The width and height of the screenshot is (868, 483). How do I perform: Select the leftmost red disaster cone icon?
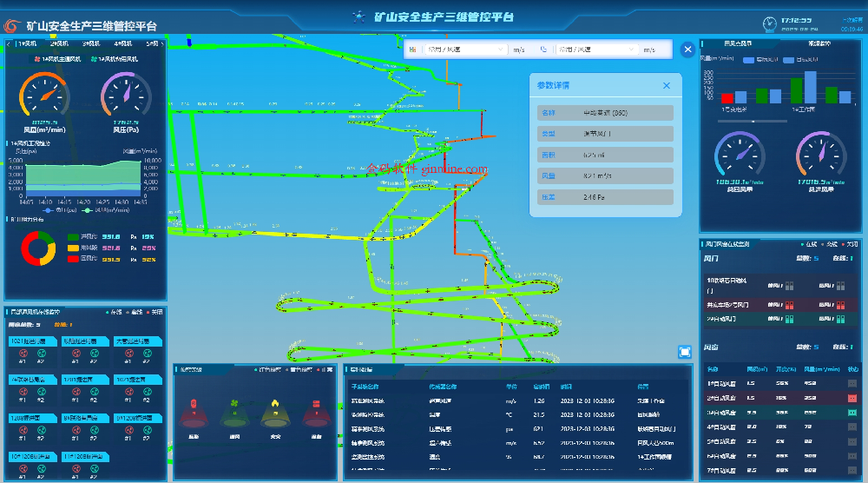pyautogui.click(x=194, y=414)
